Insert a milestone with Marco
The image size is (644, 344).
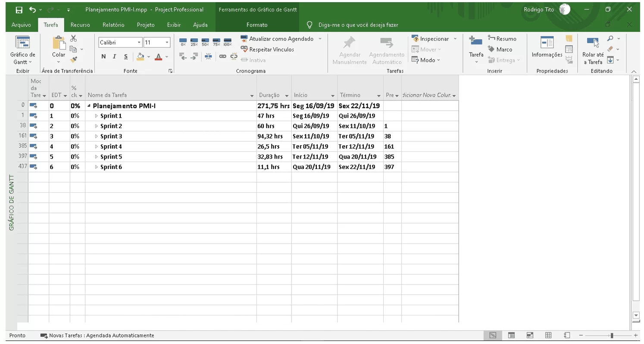(500, 50)
